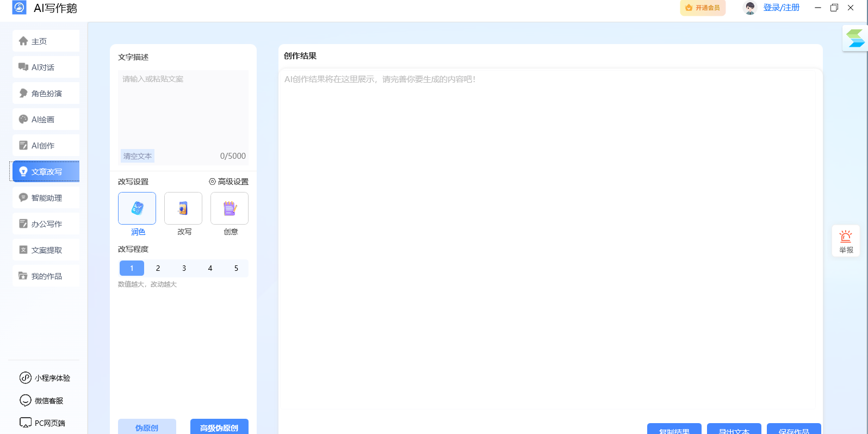
Task: Select the 润色 polish mode icon
Action: (x=137, y=208)
